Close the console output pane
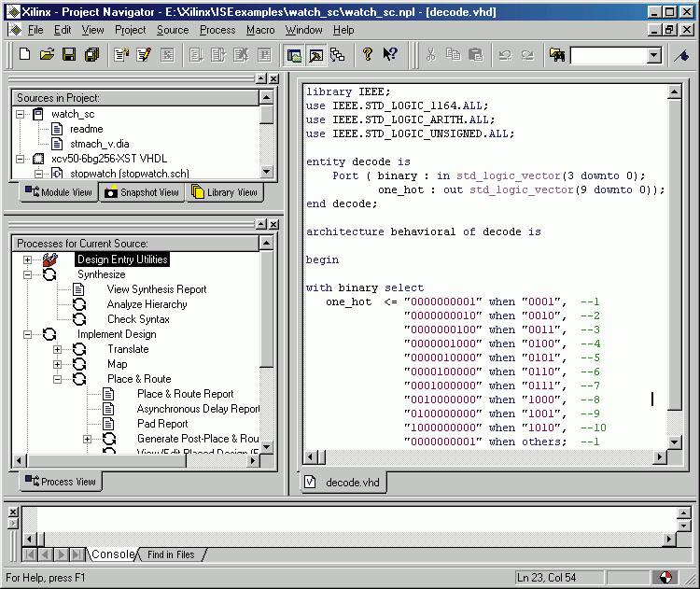Screen dimensions: 700x589 tap(13, 512)
